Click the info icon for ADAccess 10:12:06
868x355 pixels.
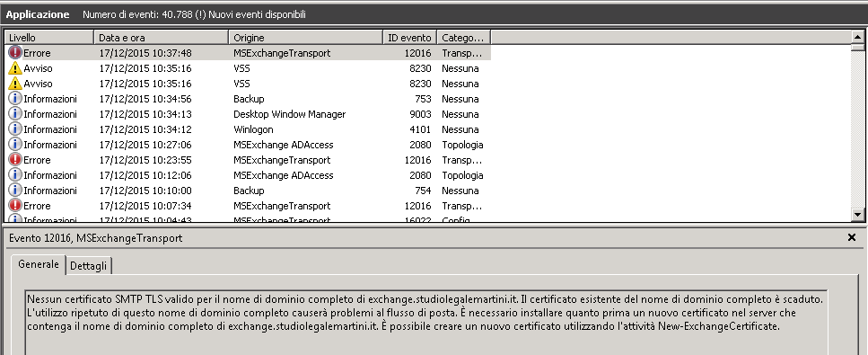pos(15,175)
